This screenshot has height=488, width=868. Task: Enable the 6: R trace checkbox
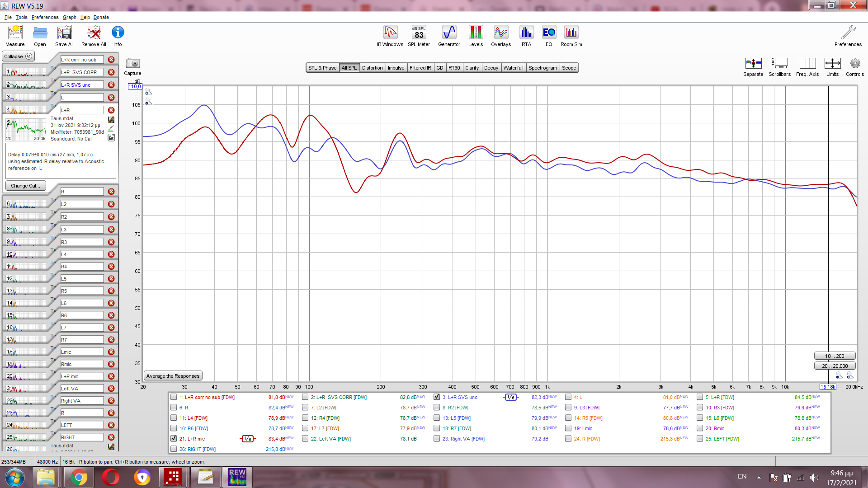point(174,408)
